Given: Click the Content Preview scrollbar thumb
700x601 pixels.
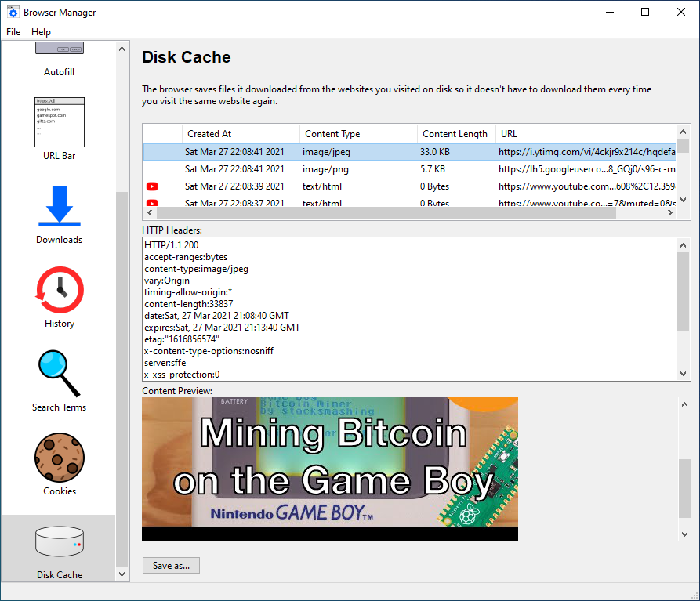Looking at the screenshot, I should [684, 489].
